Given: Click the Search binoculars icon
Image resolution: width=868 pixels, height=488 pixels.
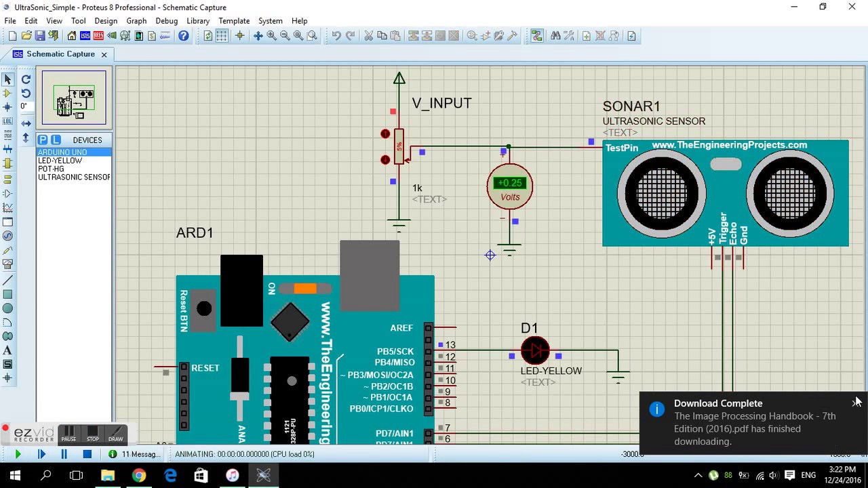Looking at the screenshot, I should coord(555,36).
